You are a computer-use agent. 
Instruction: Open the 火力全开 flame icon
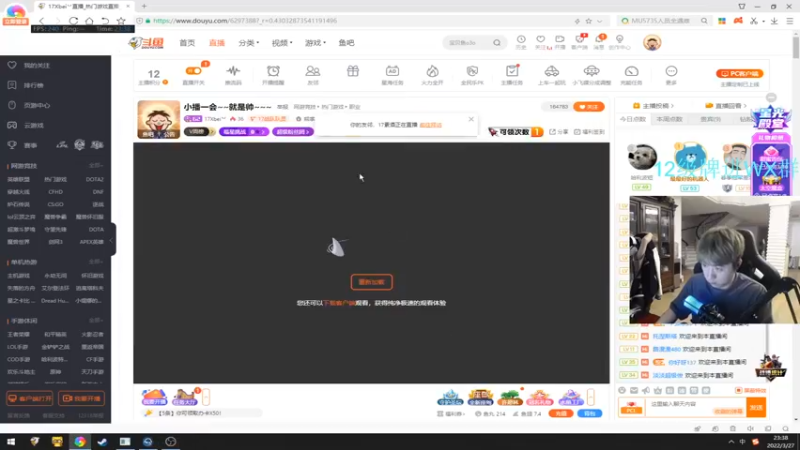coord(432,74)
